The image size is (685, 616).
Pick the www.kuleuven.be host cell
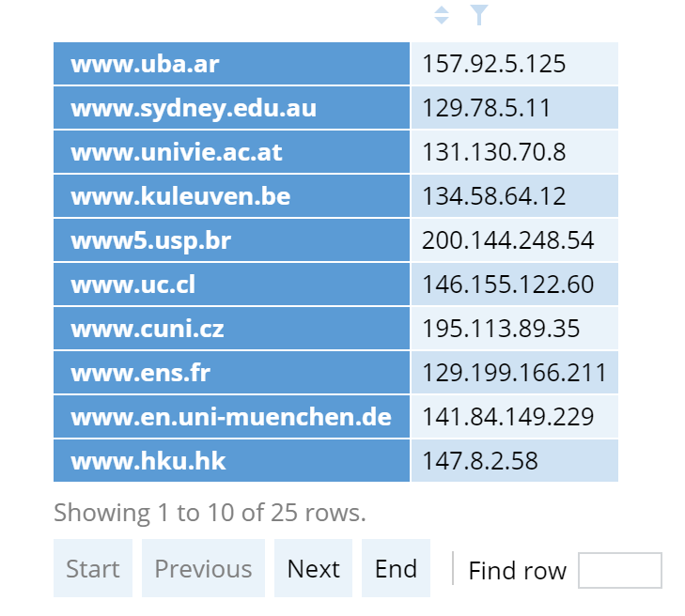tap(231, 196)
